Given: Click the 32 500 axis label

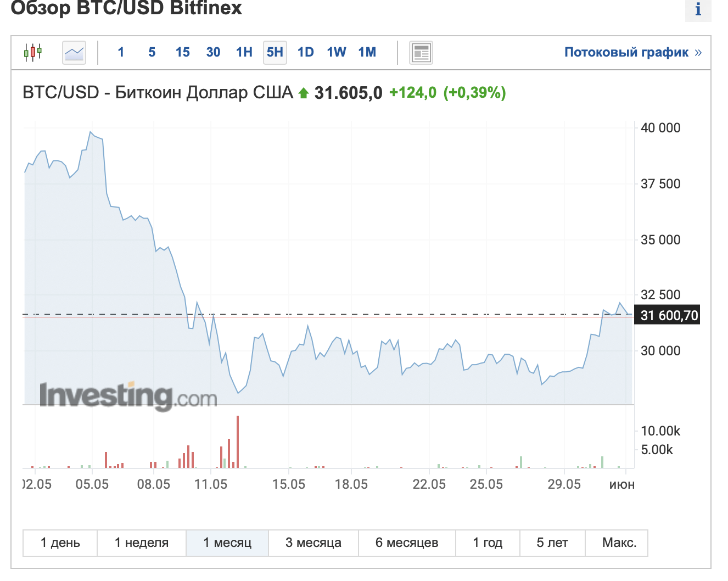Looking at the screenshot, I should click(660, 295).
